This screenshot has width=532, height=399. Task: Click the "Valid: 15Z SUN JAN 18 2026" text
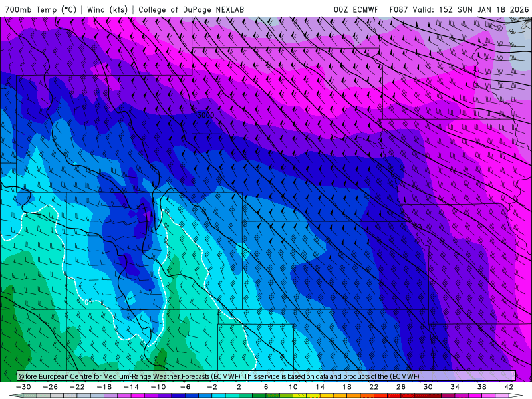(471, 9)
